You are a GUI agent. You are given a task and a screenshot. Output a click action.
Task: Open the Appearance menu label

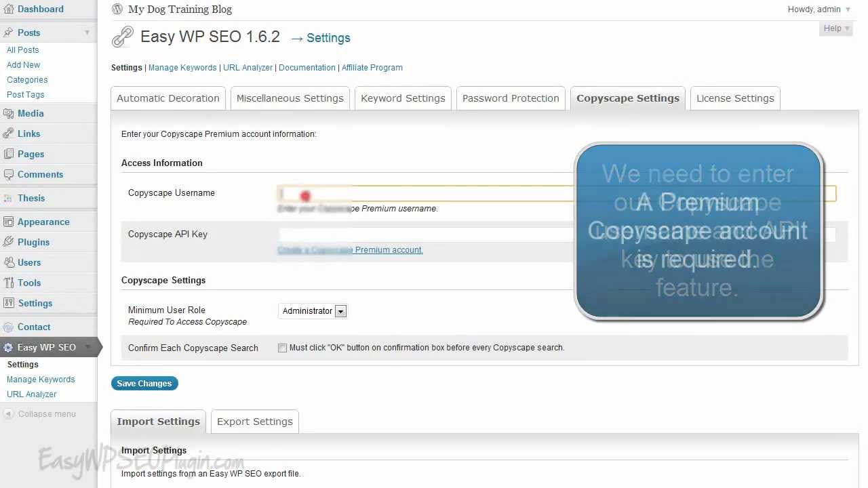click(x=43, y=222)
